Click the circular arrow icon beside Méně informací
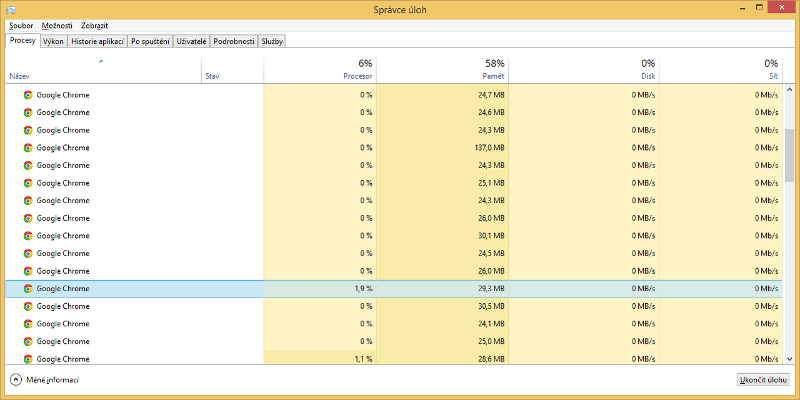This screenshot has height=400, width=800. tap(16, 380)
